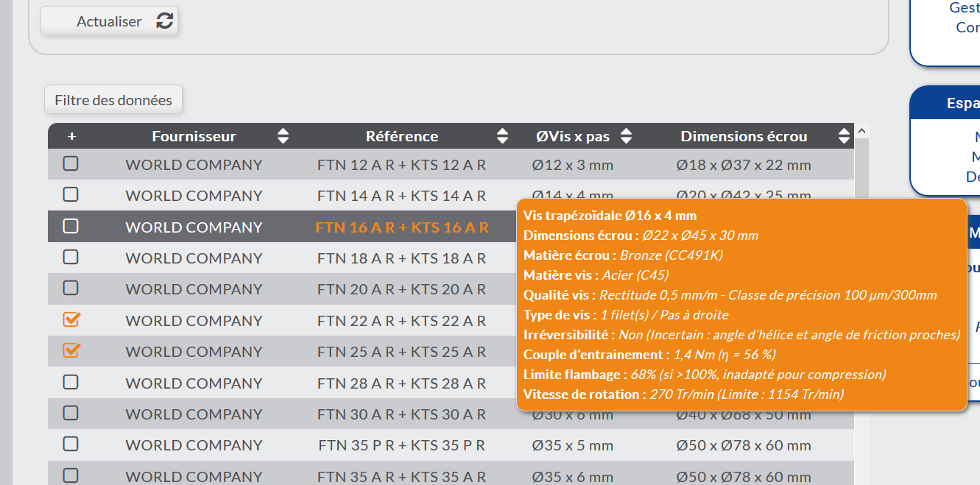Viewport: 980px width, 485px height.
Task: Click the Ø18 x Ø37 x 22 mm cell
Action: [744, 165]
